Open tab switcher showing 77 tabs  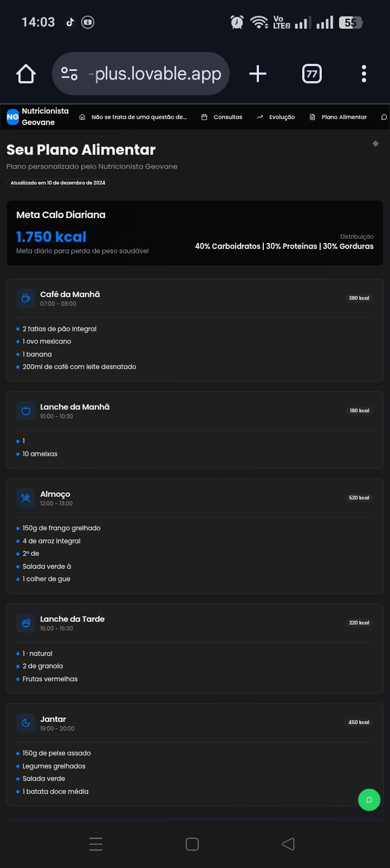coord(311,74)
